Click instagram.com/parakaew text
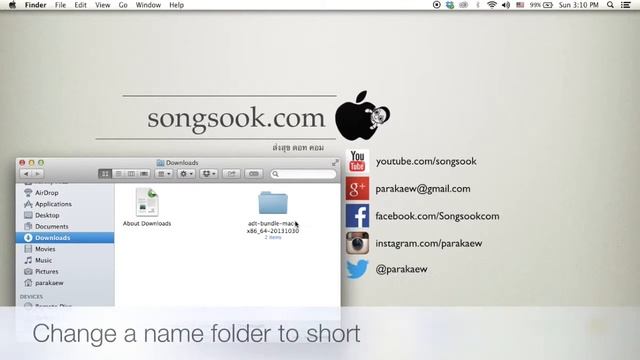Viewport: 640px width, 360px height. pos(429,243)
